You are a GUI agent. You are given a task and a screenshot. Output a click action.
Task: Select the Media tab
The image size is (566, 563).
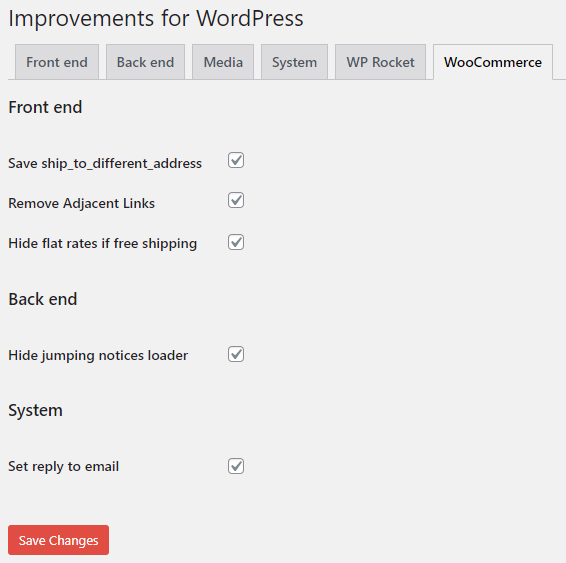click(223, 62)
